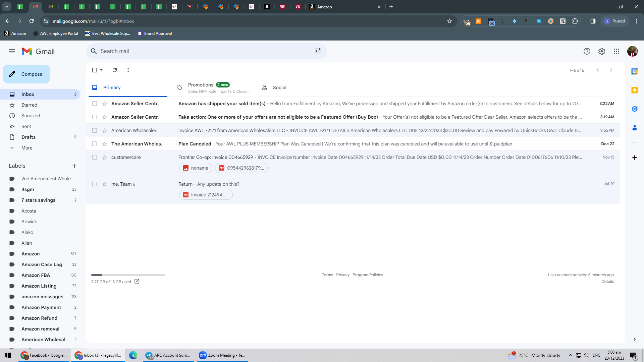Tick the Return email from me, Team checkbox
Screen dimensions: 644x362
tap(95, 184)
